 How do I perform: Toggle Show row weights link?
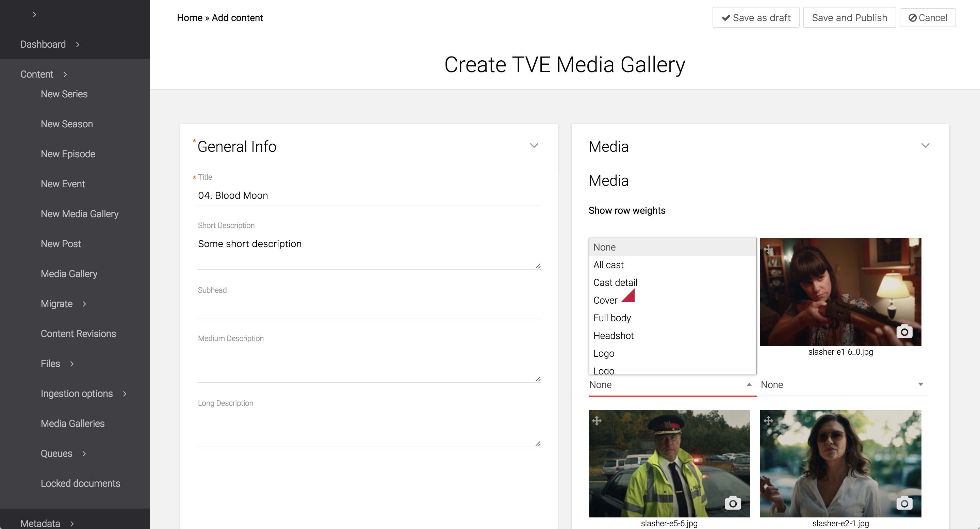626,210
